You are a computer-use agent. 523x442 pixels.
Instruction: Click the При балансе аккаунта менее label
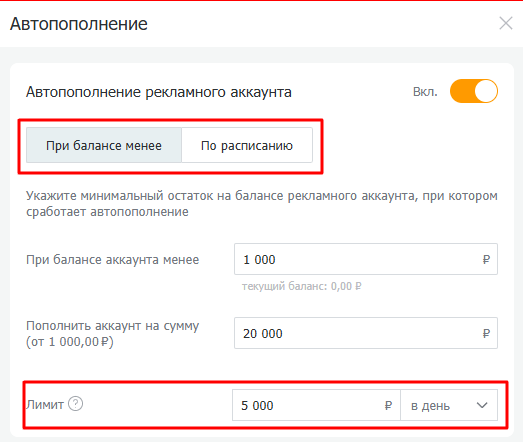click(113, 260)
